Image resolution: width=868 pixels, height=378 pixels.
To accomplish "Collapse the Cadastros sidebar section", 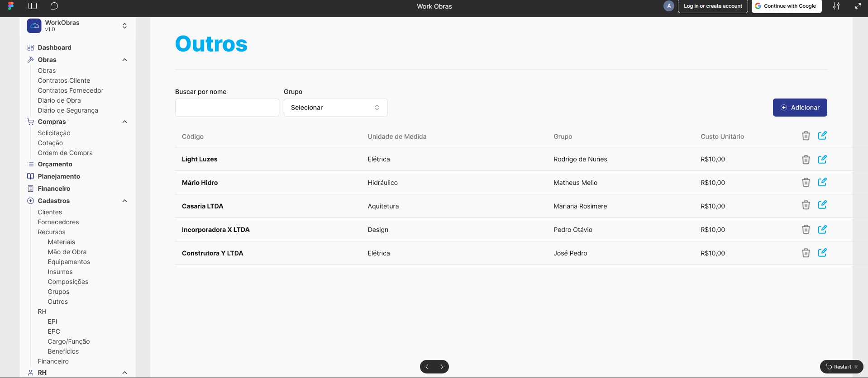I will [x=124, y=201].
